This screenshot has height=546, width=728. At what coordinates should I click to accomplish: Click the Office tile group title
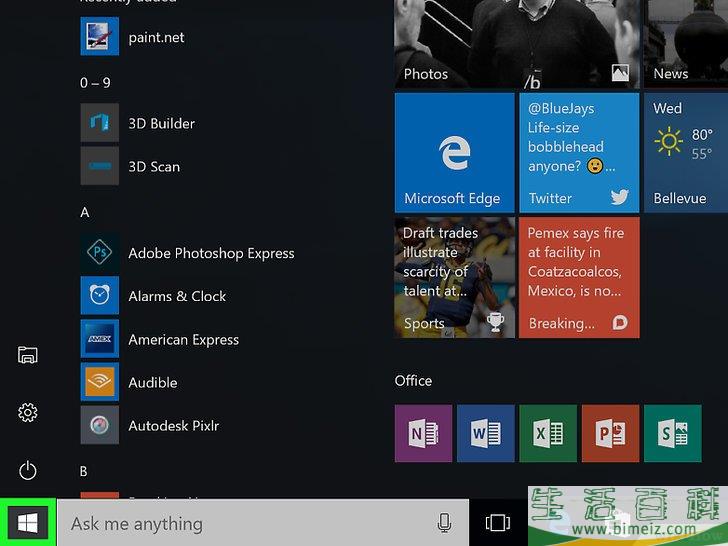pos(413,381)
